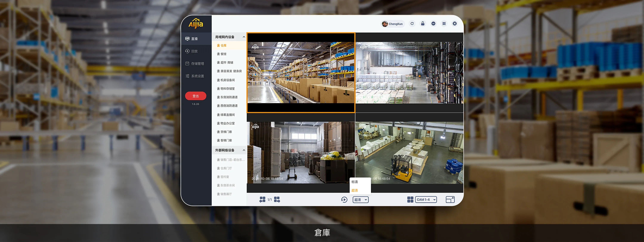Click the pop-out window icon
This screenshot has height=242, width=644.
(x=450, y=199)
